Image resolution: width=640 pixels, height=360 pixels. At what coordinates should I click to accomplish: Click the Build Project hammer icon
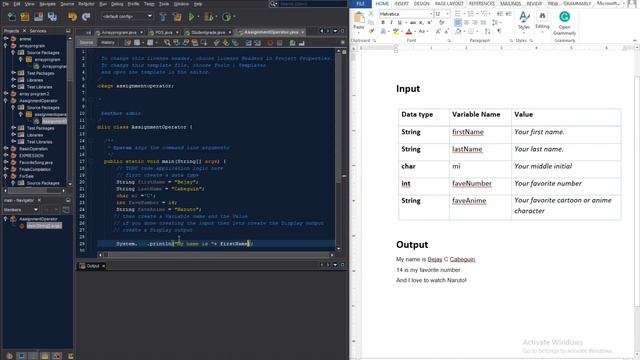[x=163, y=17]
